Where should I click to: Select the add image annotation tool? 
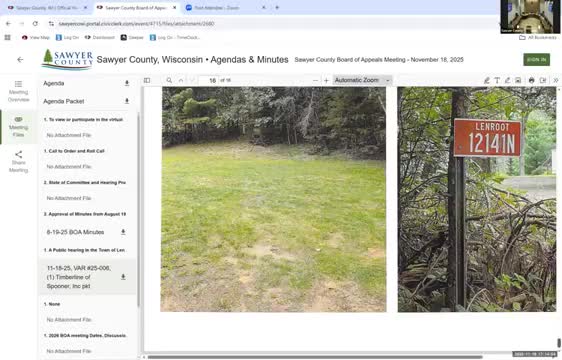click(x=518, y=80)
